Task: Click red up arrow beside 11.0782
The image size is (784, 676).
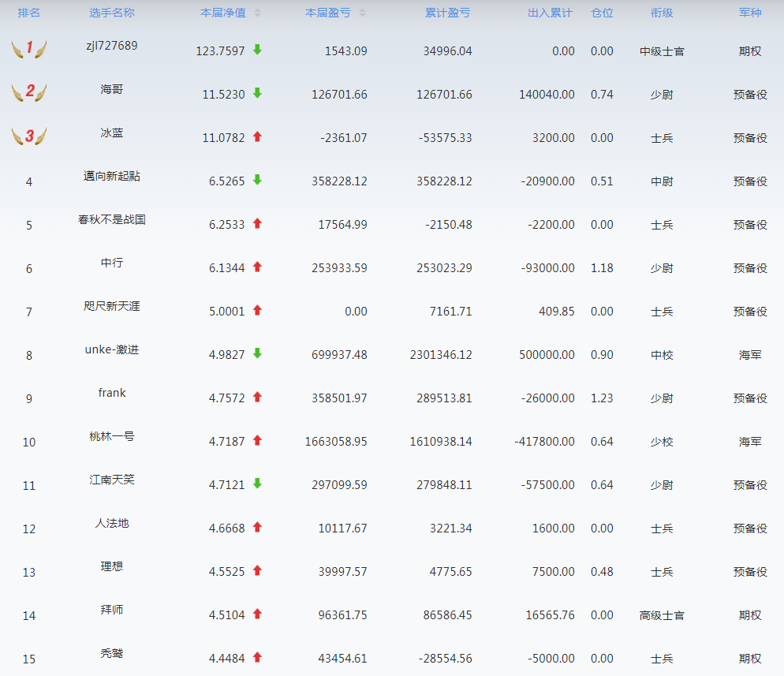Action: point(257,136)
